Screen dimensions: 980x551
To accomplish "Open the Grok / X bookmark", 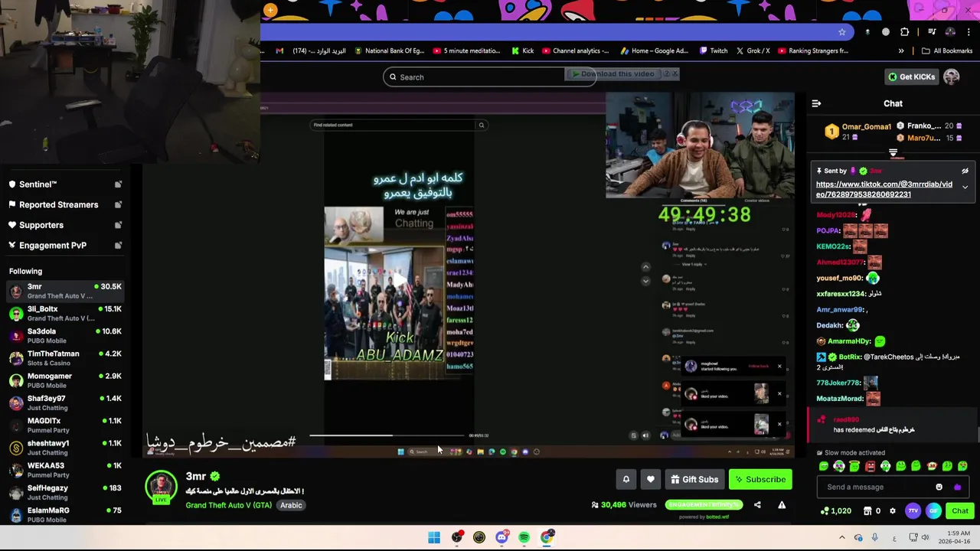I will coord(753,51).
